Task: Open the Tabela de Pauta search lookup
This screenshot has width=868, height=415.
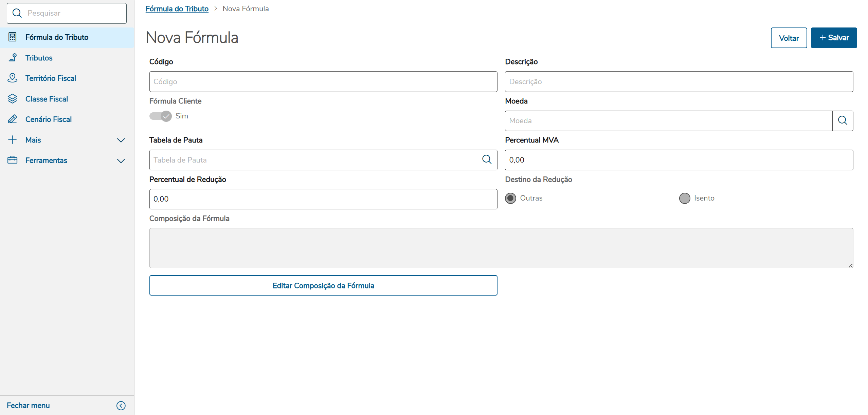Action: (x=487, y=160)
